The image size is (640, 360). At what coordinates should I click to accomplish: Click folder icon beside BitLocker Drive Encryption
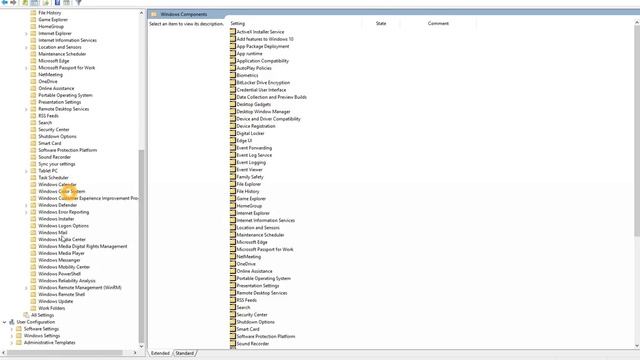coord(233,82)
